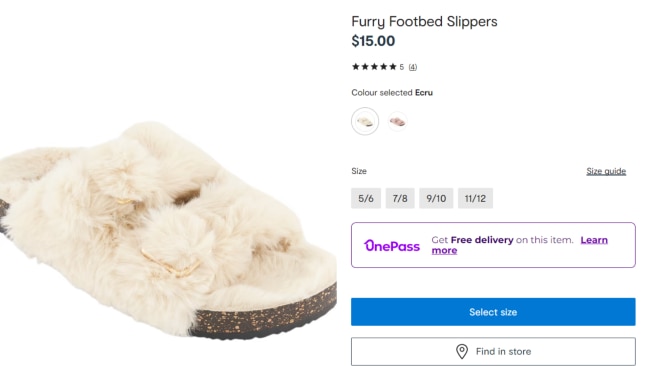Click the five-star rating icons
650x366 pixels.
(374, 67)
